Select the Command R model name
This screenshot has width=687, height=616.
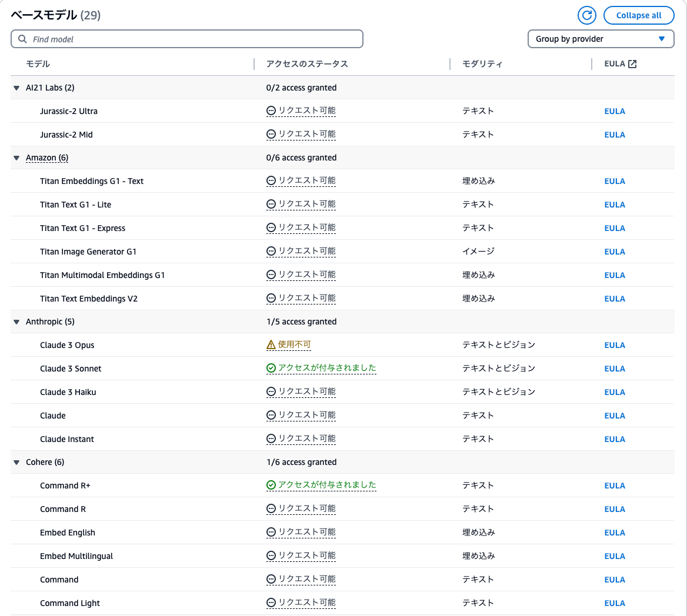[63, 509]
